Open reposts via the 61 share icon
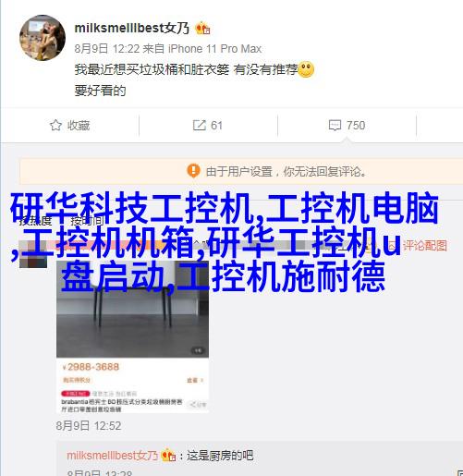The image size is (463, 476). coord(200,126)
